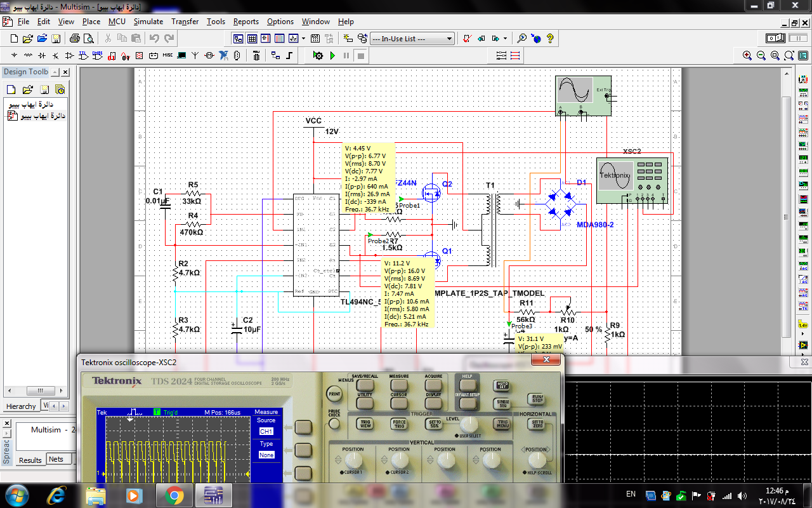Screen dimensions: 812x508
Task: Place a transistor component
Action: tap(56, 55)
